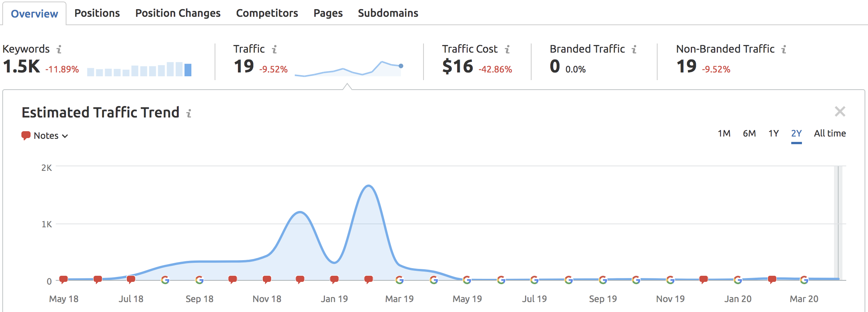Screen dimensions: 868x312
Task: Click the Keywords bar chart thumbnail
Action: pos(139,69)
